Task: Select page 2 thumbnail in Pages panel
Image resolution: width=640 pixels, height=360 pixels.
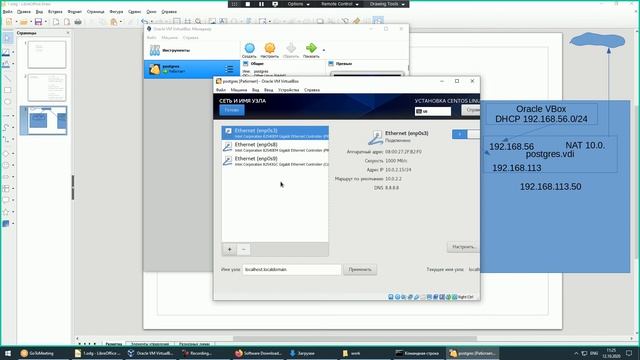Action: 47,87
